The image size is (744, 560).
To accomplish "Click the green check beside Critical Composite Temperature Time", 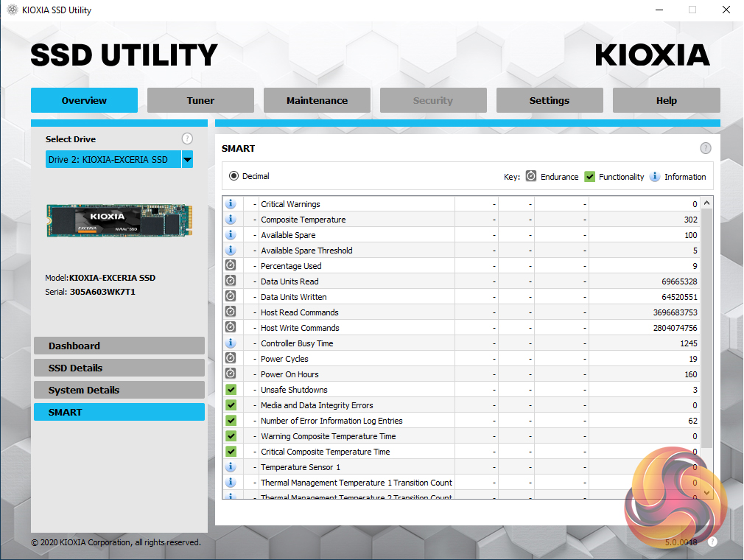I will tap(231, 452).
